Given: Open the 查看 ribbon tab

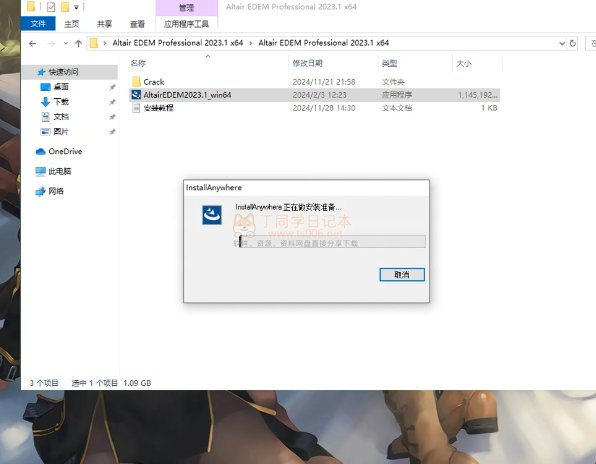Looking at the screenshot, I should coord(137,24).
